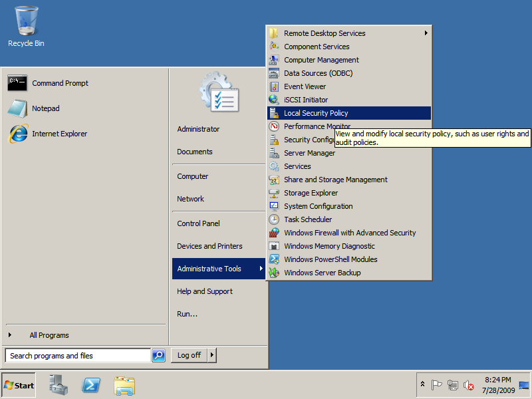Open Windows Explorer from the taskbar
This screenshot has width=532, height=399.
click(x=124, y=386)
